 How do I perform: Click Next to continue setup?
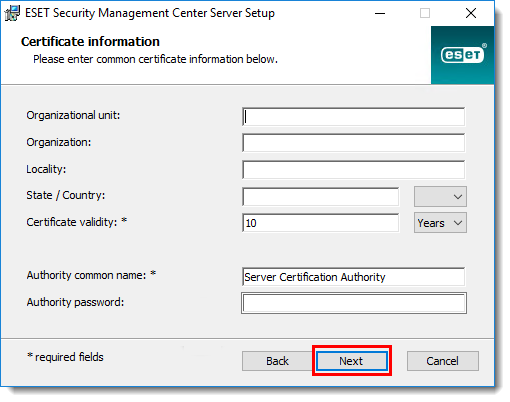click(x=352, y=361)
